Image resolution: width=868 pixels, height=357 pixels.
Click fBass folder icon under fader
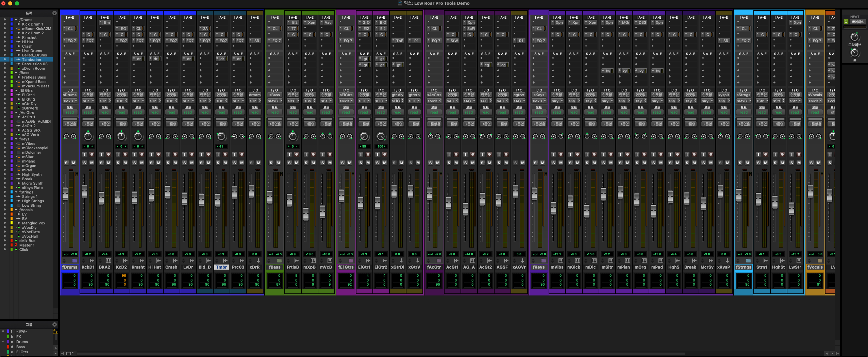click(x=279, y=261)
